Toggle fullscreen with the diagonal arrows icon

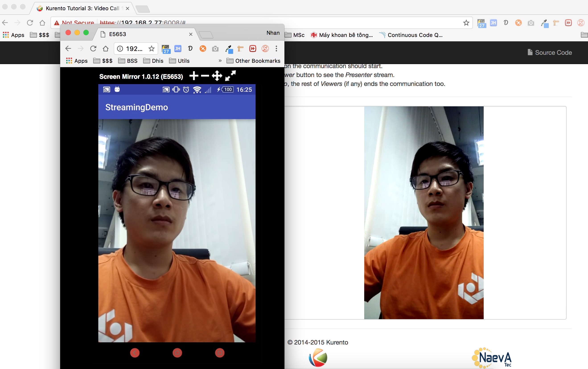[x=230, y=76]
